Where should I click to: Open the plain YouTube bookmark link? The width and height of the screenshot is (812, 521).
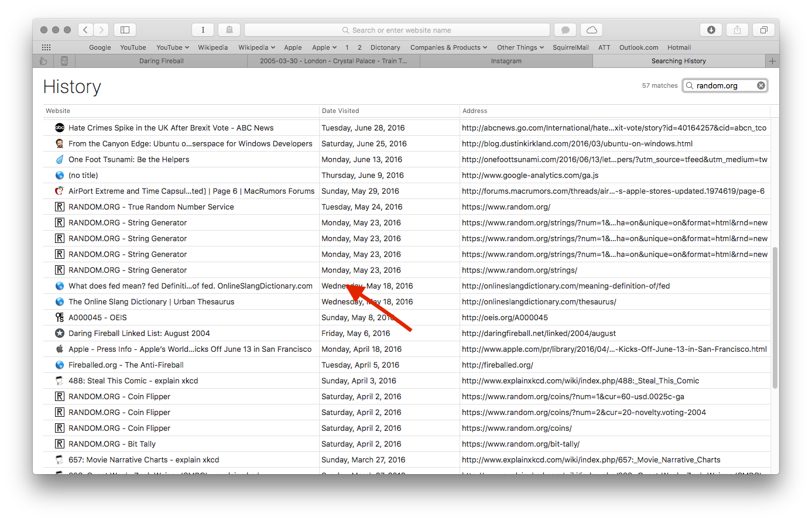133,47
